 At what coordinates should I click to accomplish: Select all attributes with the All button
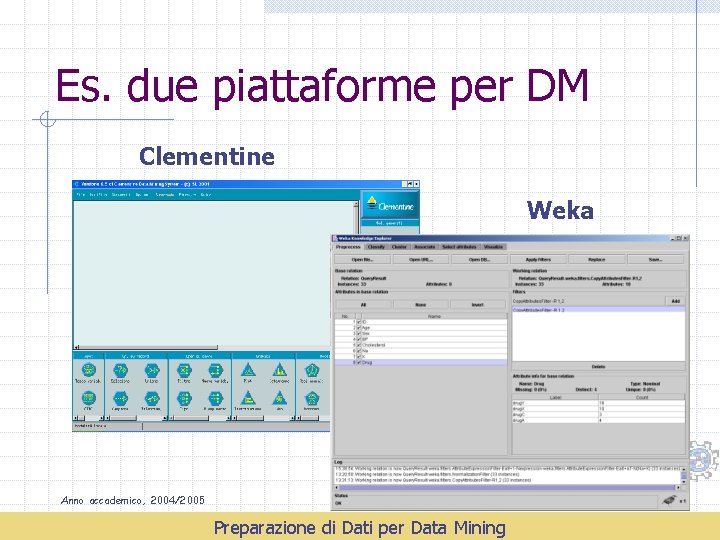(x=363, y=305)
